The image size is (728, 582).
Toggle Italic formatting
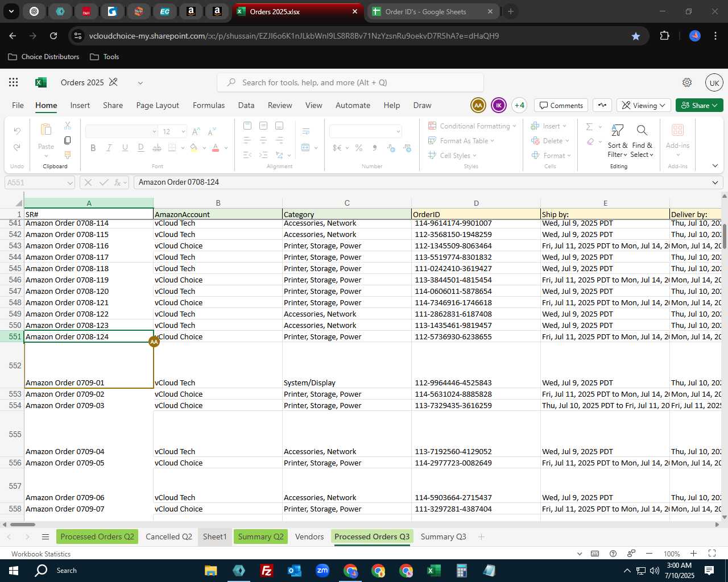(109, 148)
